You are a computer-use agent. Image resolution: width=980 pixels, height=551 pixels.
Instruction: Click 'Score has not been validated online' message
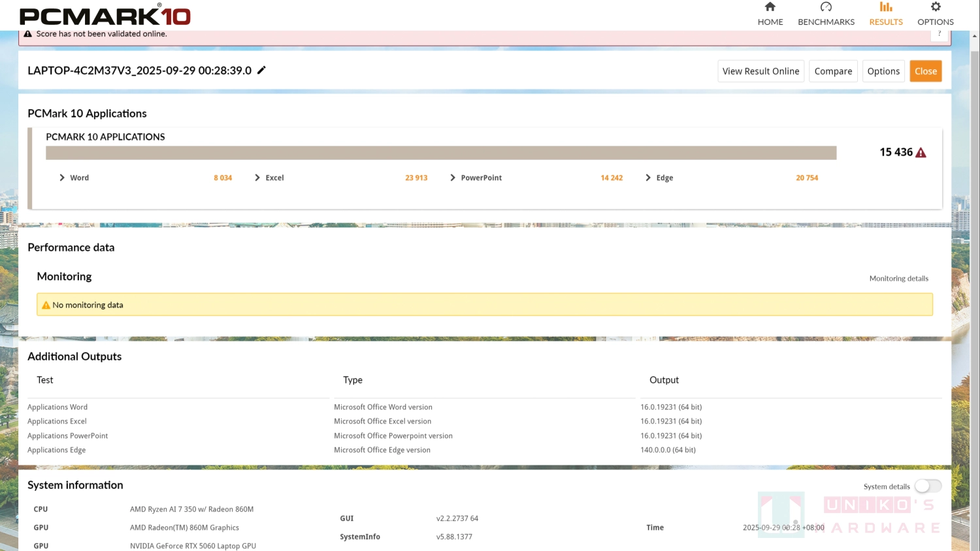pos(102,34)
